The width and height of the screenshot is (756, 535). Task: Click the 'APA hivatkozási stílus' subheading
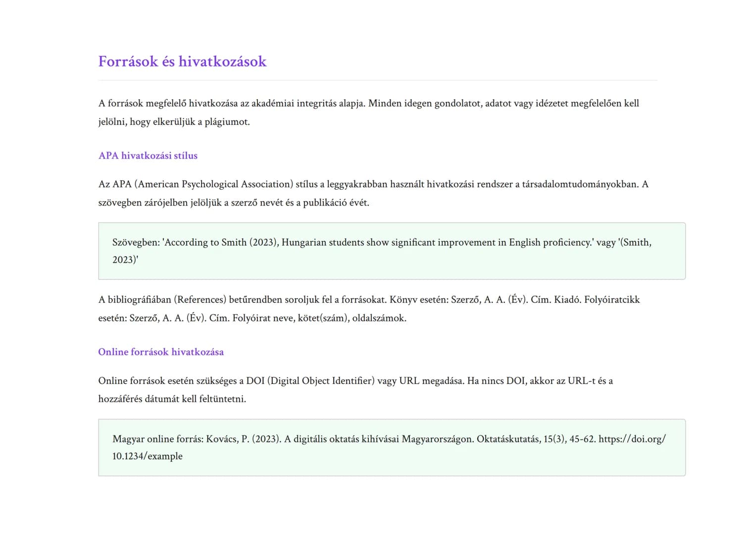[148, 156]
